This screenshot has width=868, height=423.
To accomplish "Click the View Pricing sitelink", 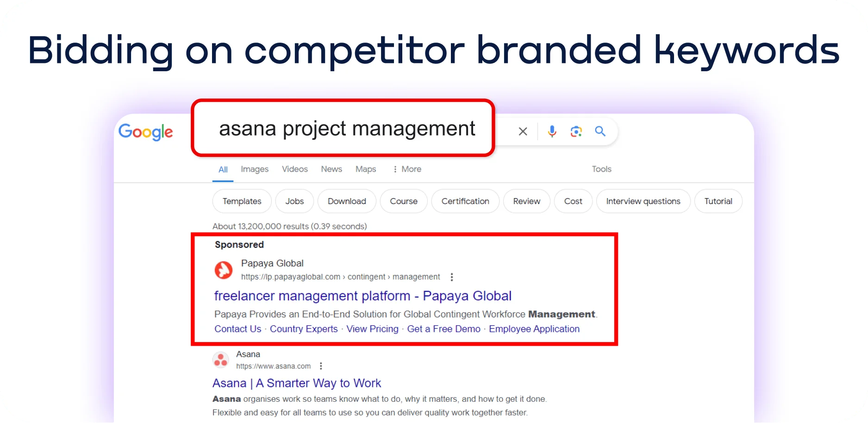I will point(372,329).
